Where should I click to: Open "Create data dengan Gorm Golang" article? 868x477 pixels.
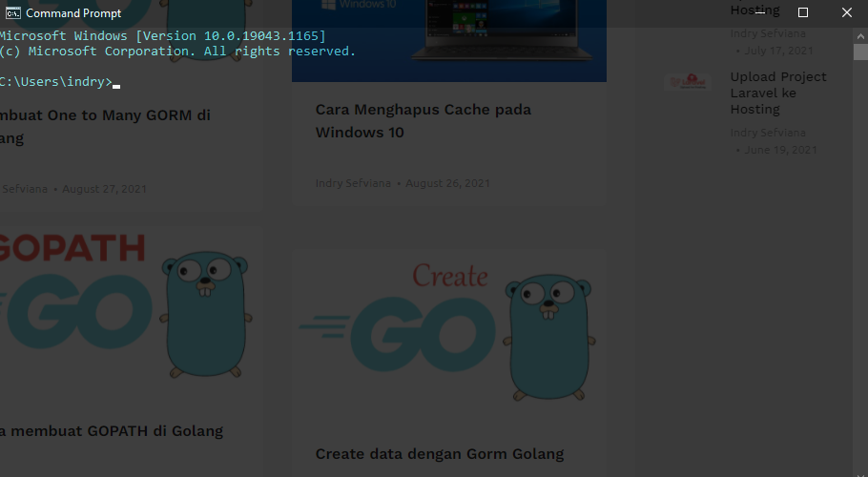tap(439, 454)
